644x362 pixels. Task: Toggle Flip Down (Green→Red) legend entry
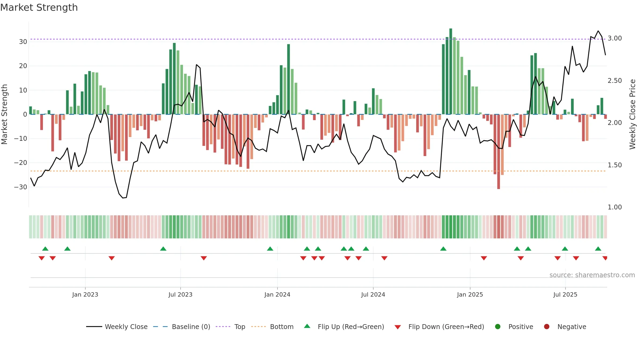point(439,327)
